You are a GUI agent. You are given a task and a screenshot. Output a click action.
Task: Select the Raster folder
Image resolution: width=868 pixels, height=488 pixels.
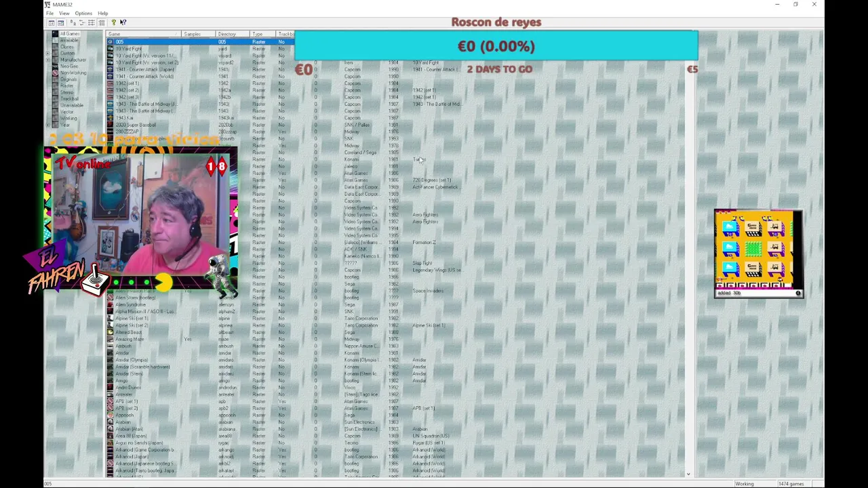pos(66,85)
